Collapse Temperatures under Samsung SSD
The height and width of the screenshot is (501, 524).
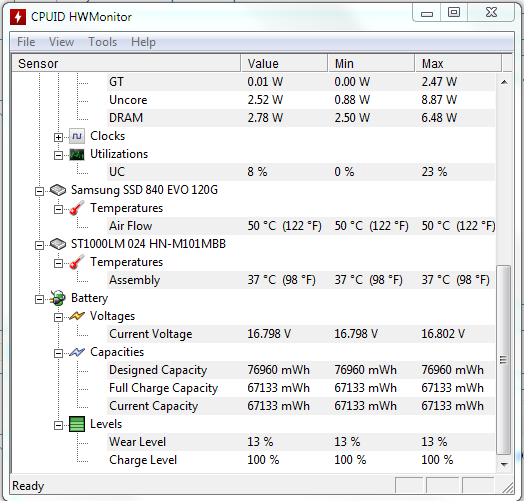pos(58,210)
